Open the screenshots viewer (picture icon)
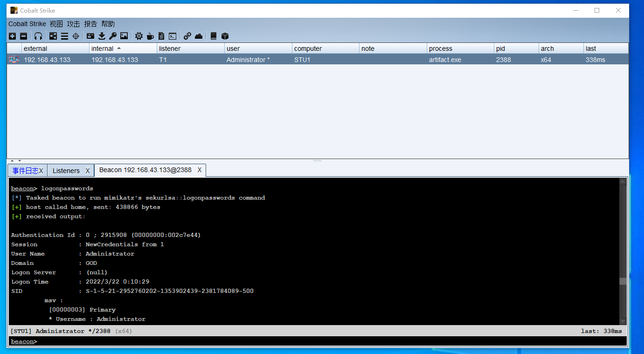 click(124, 36)
